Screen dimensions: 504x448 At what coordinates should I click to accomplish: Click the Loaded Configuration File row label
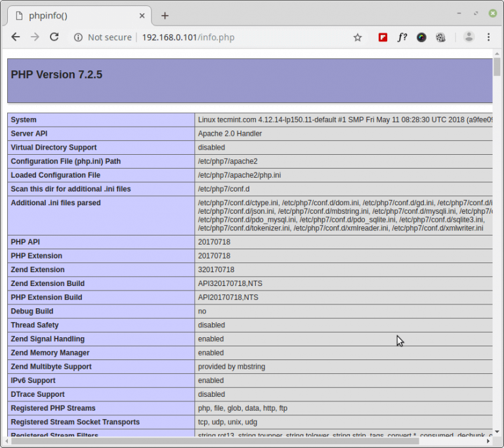56,175
